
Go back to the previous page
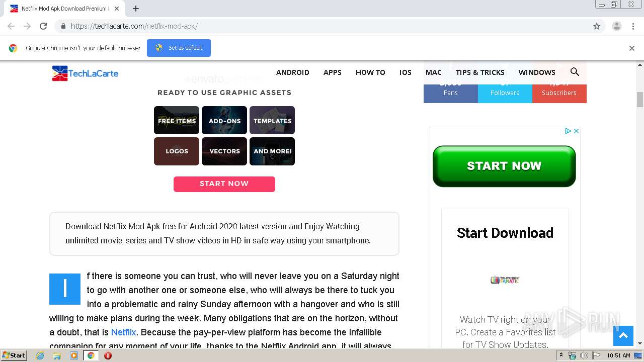tap(11, 26)
